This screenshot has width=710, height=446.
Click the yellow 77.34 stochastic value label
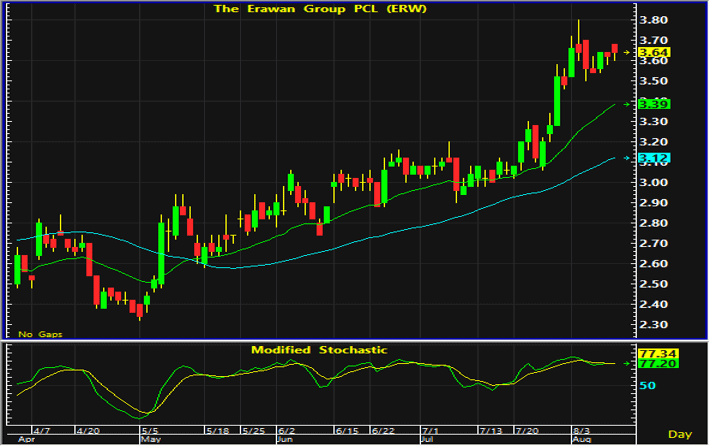pyautogui.click(x=658, y=353)
